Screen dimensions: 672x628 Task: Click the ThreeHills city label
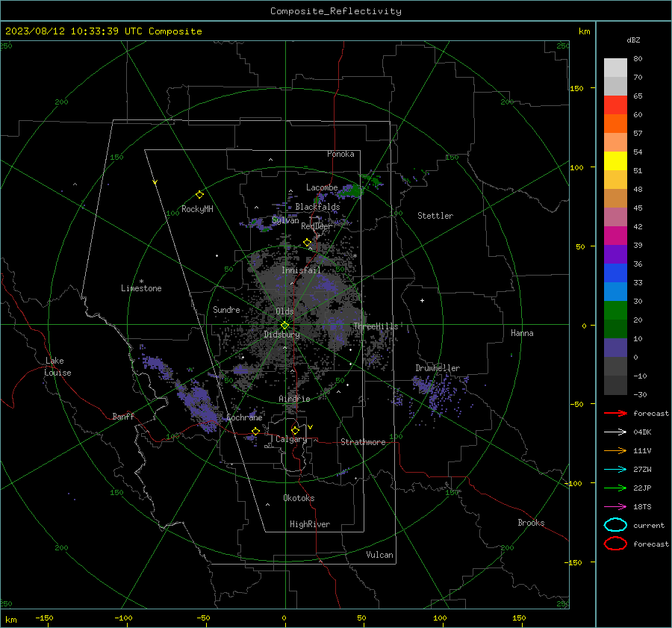(x=376, y=326)
